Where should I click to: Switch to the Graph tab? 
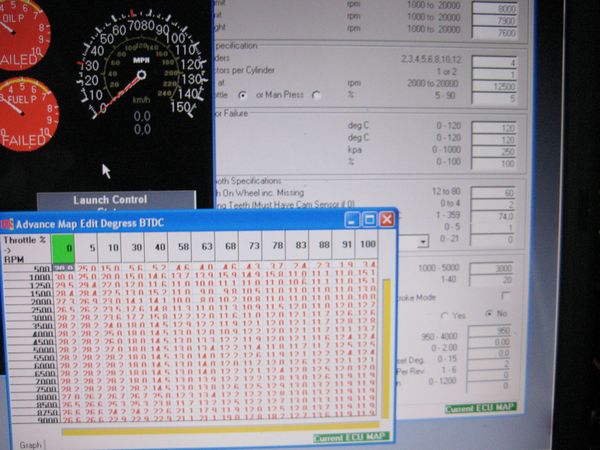[x=31, y=445]
